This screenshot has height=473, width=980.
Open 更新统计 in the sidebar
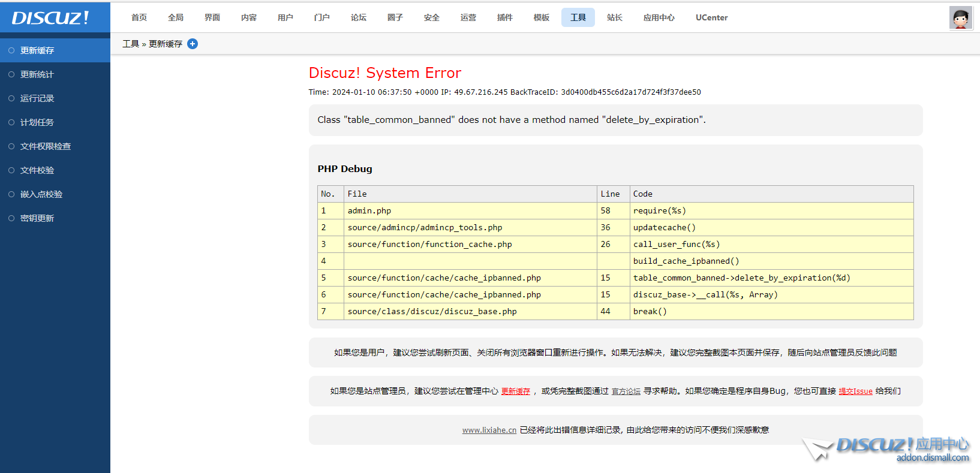[x=37, y=74]
